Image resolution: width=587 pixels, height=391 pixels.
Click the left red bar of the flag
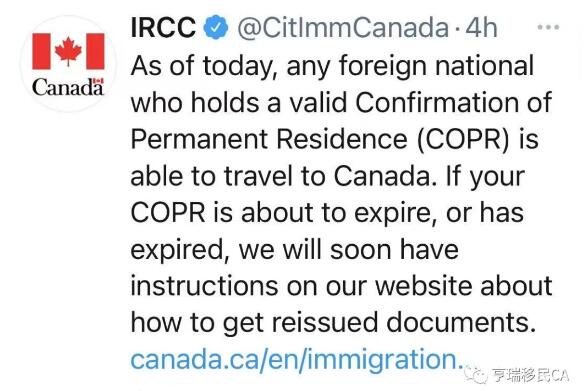(41, 51)
